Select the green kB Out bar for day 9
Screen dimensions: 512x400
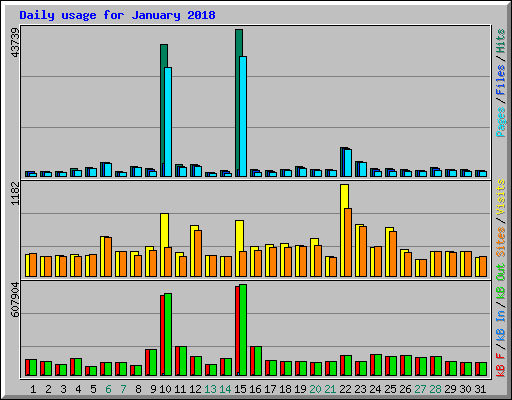click(x=153, y=363)
